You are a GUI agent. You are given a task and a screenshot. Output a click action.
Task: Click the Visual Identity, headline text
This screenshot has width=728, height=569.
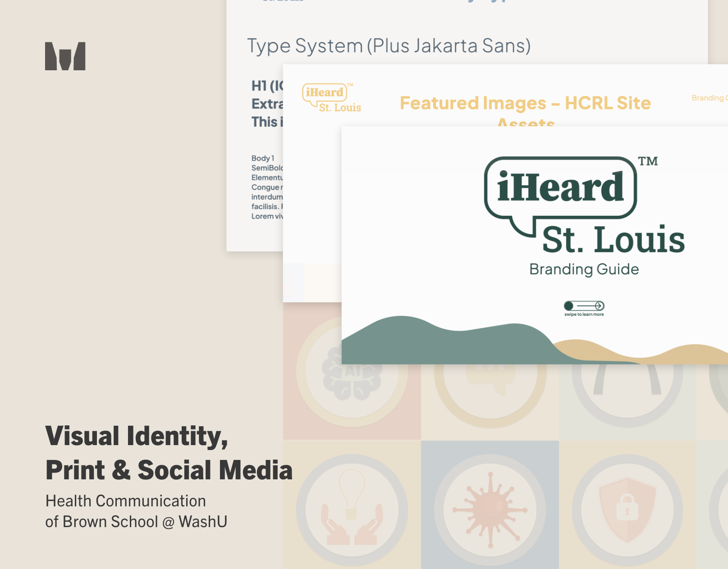click(x=137, y=436)
